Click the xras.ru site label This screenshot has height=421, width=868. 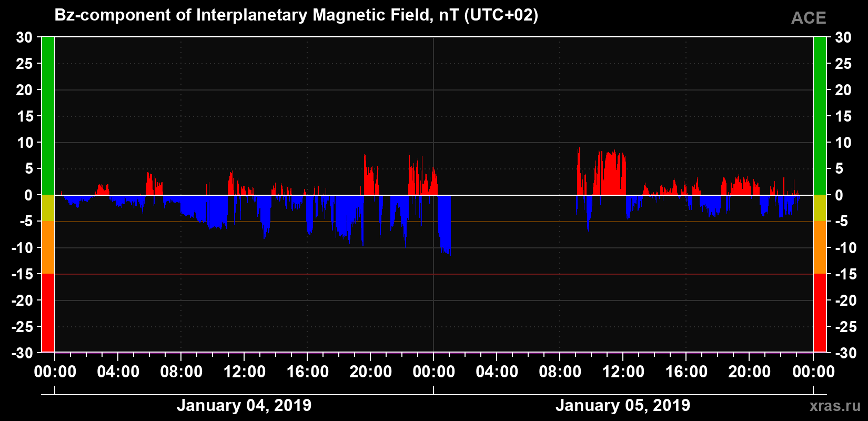pos(835,406)
